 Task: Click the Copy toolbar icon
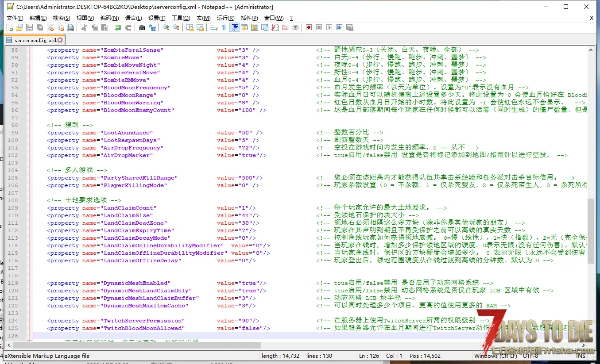pyautogui.click(x=94, y=27)
